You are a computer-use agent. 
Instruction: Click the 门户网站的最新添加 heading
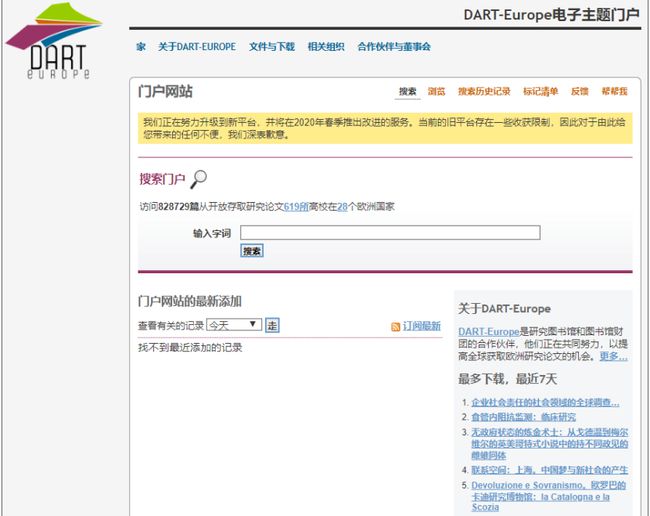point(190,301)
